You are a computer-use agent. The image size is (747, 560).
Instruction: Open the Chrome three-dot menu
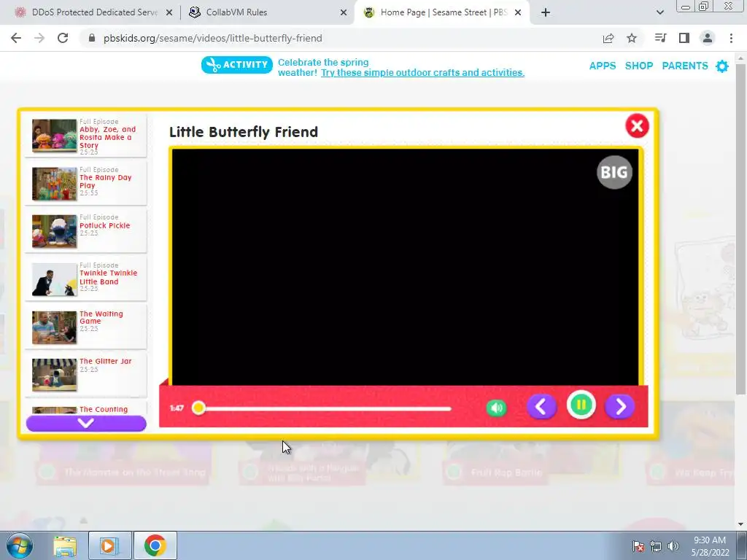(731, 38)
